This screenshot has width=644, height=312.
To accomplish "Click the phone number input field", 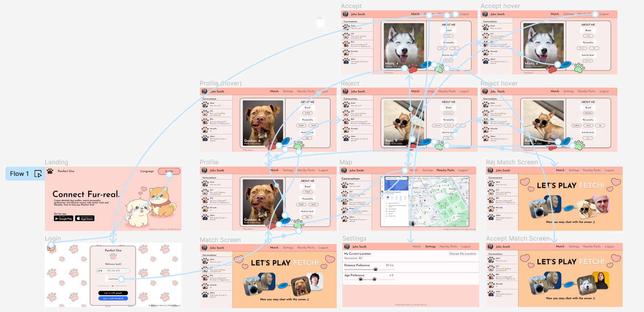I will [113, 271].
